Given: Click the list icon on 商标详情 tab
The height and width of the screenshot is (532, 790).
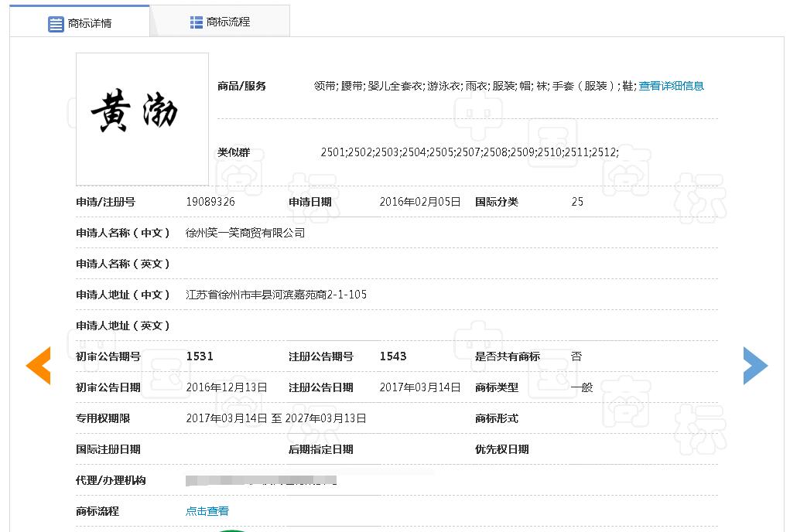Looking at the screenshot, I should coord(56,24).
